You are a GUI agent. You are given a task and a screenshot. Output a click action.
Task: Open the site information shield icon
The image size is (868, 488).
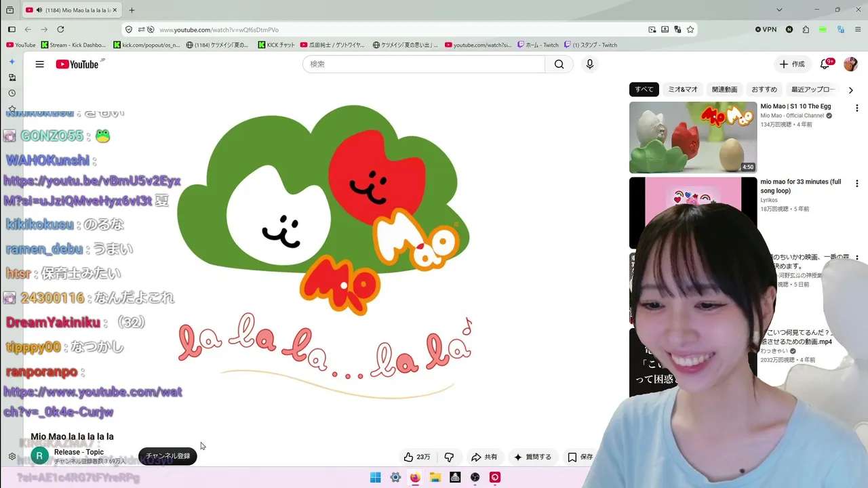[x=129, y=30]
